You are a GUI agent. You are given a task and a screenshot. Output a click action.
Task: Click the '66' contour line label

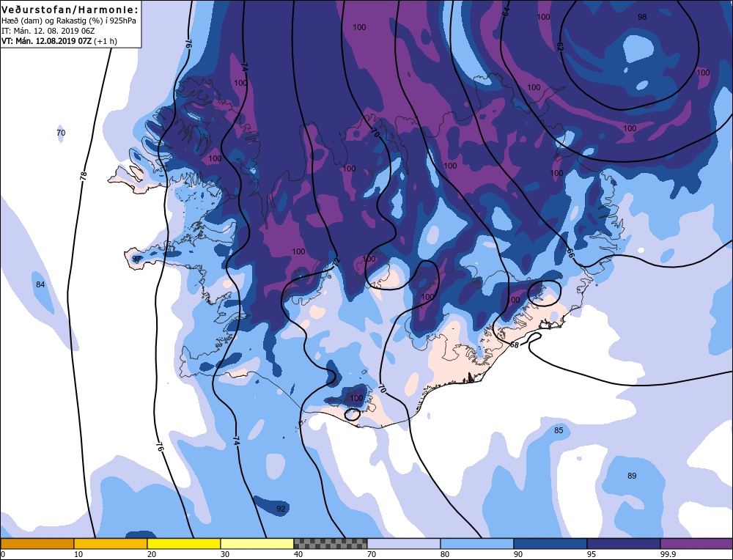coord(570,253)
